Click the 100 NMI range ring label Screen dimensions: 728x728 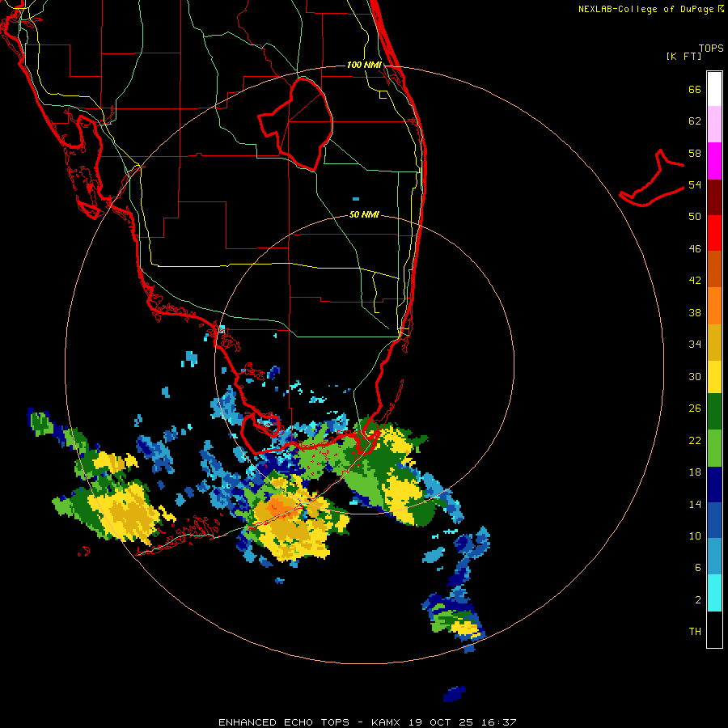click(x=364, y=65)
